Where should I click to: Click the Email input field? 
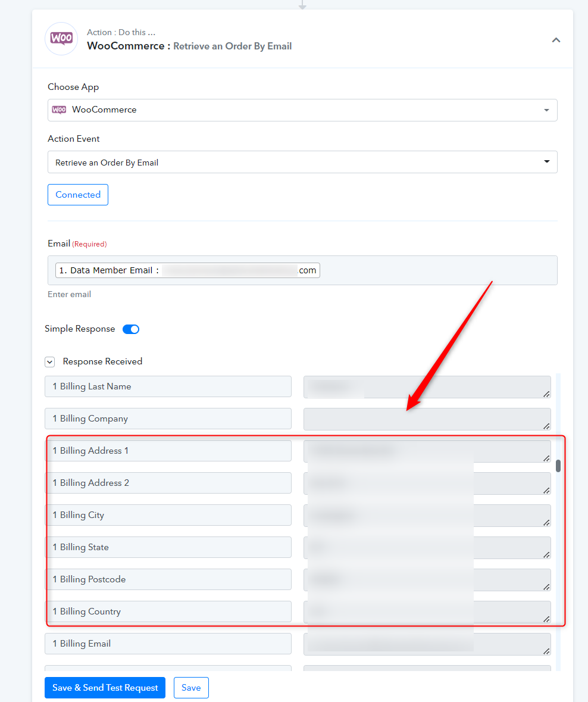pos(302,270)
